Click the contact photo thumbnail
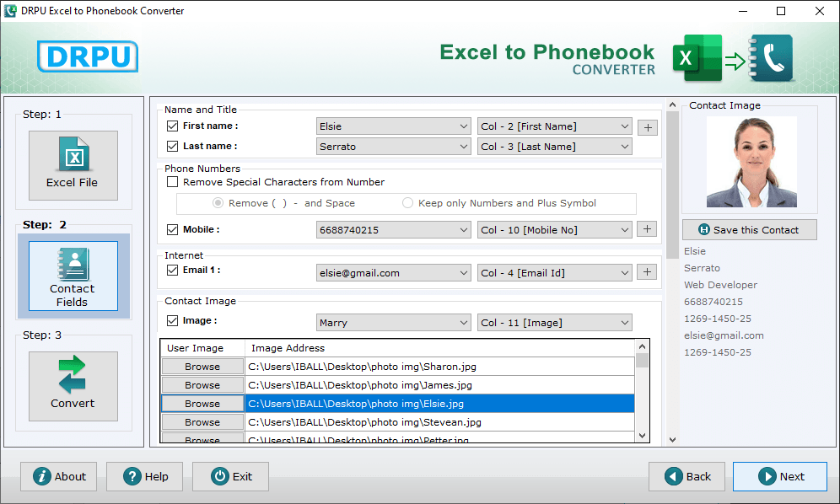Screen dimensions: 840x504 point(751,162)
